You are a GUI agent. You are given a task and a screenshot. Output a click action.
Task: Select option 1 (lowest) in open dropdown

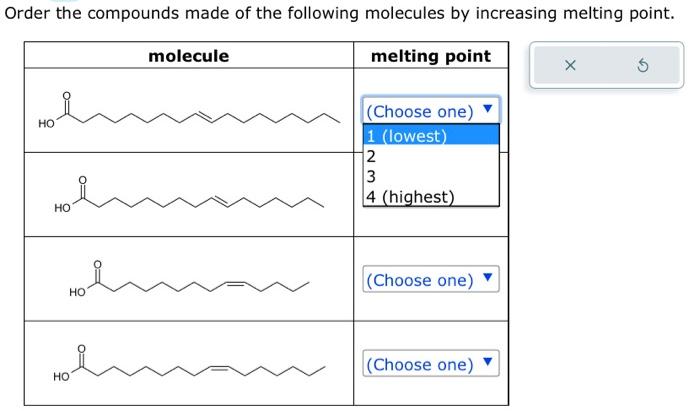[431, 136]
